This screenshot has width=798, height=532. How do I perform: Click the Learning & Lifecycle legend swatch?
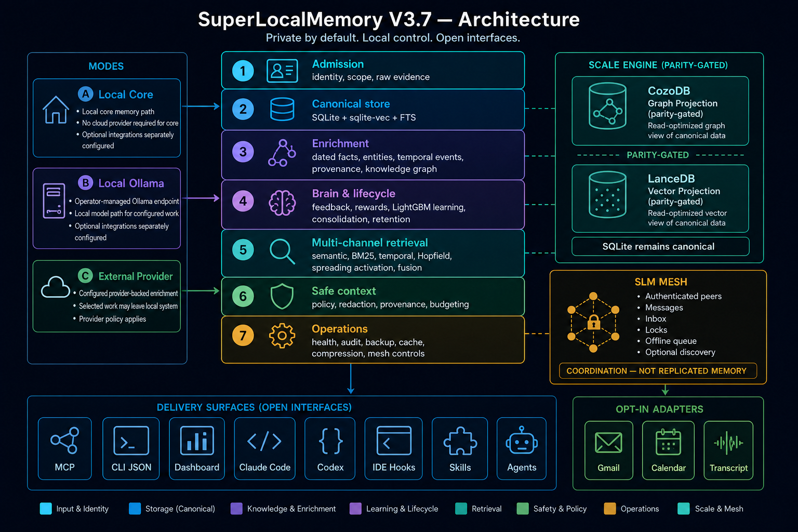pos(356,509)
